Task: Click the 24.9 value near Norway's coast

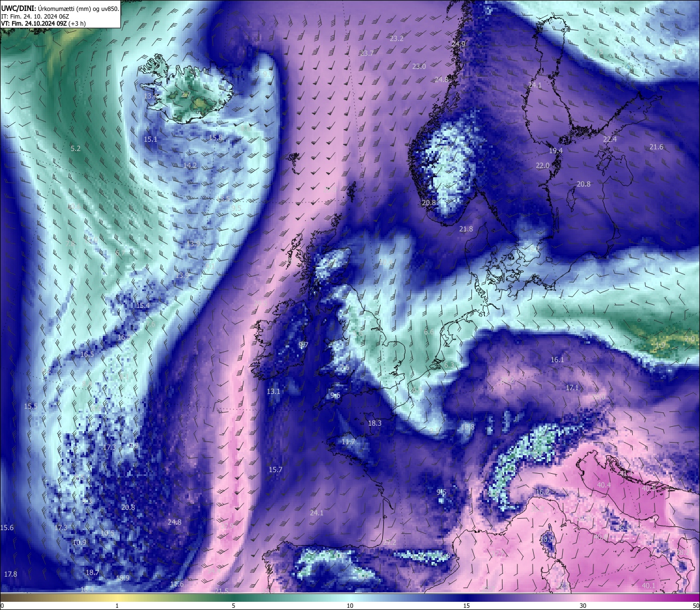Action: 458,44
